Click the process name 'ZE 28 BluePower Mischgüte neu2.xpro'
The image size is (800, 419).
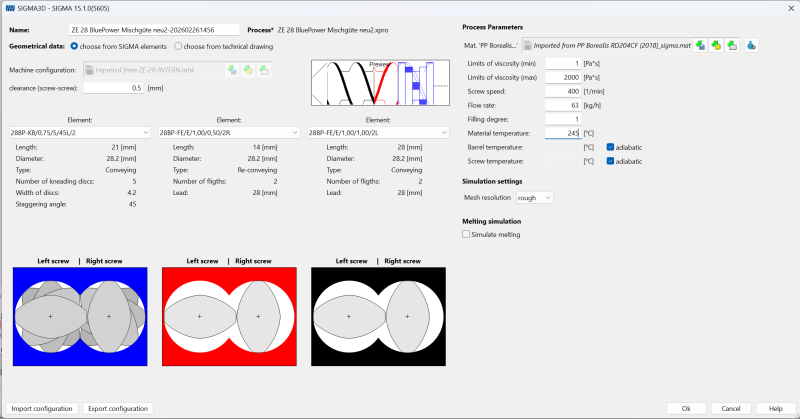pyautogui.click(x=333, y=30)
